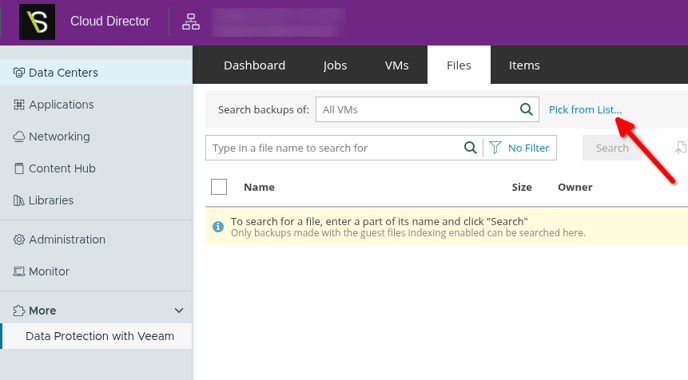
Task: Tick the select-all checkbox beside Name
Action: 219,187
